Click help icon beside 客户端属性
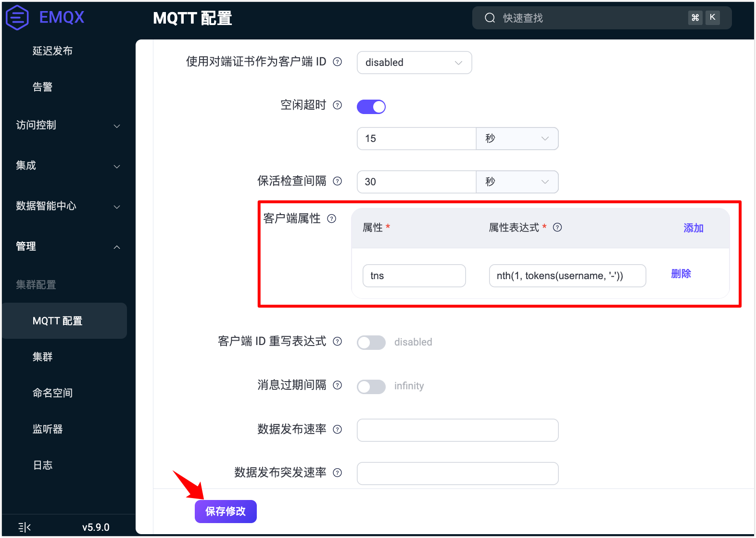 click(x=332, y=218)
